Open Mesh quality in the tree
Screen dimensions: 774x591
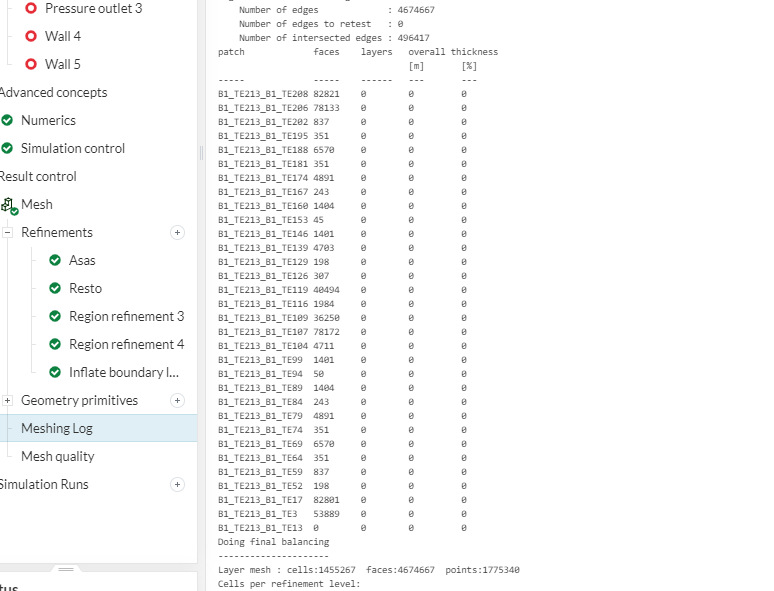[x=58, y=456]
